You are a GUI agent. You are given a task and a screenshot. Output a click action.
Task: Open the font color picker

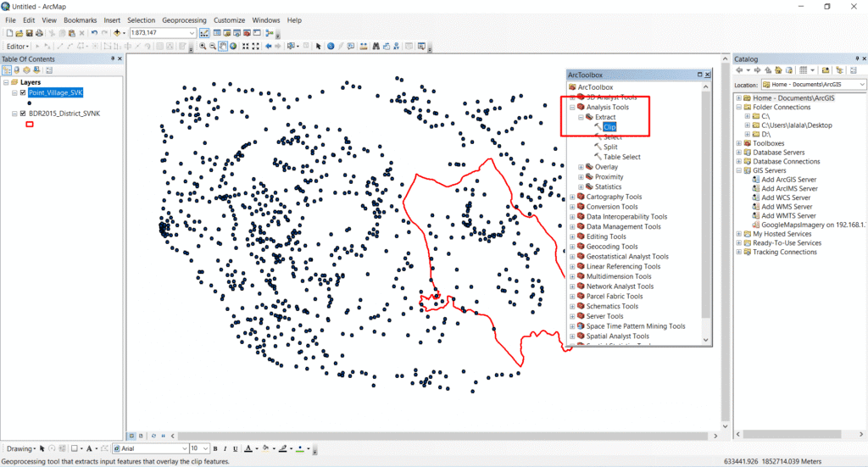click(256, 448)
